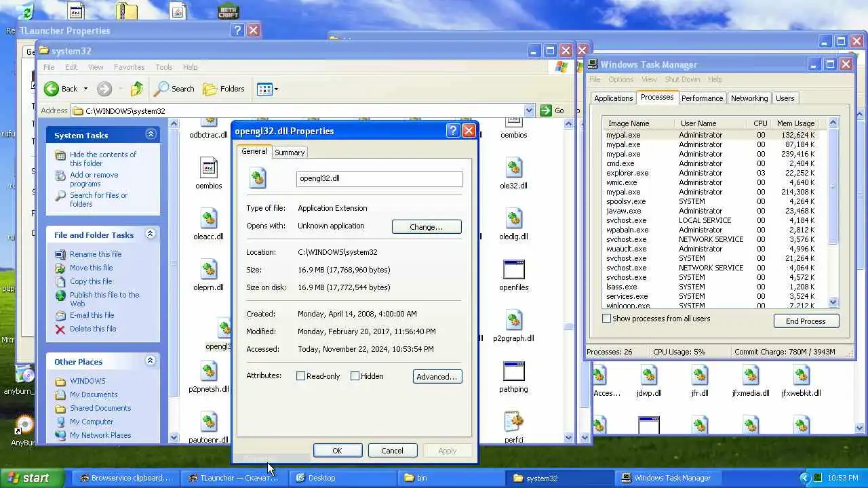The image size is (868, 488).
Task: Switch to Applications tab in Task Manager
Action: pos(613,98)
